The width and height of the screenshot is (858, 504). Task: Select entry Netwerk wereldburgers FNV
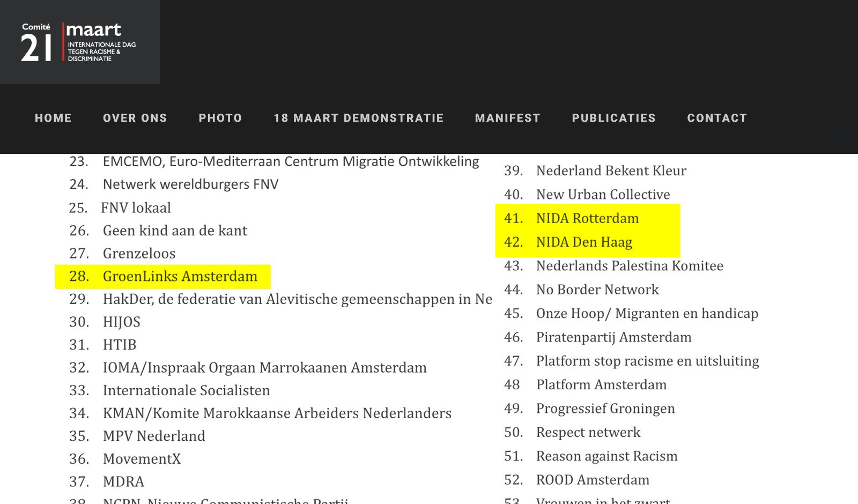[174, 184]
